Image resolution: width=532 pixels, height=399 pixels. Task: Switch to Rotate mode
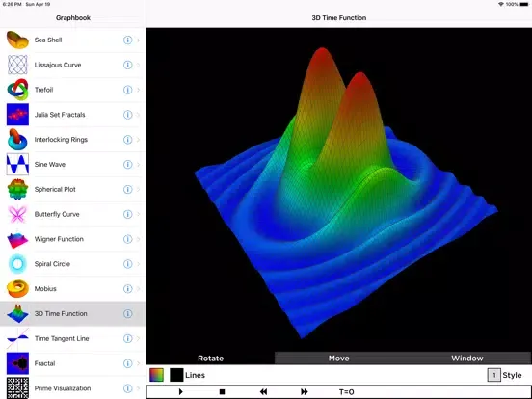click(210, 359)
